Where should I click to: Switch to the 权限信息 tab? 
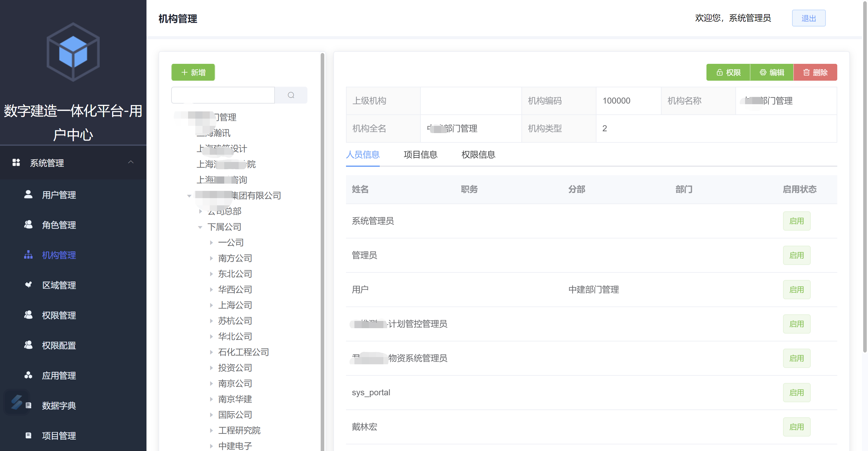[478, 154]
